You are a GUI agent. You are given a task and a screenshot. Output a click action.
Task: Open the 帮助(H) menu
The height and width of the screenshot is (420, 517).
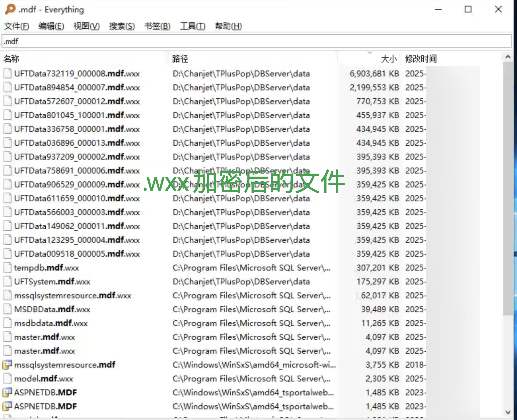(x=228, y=26)
